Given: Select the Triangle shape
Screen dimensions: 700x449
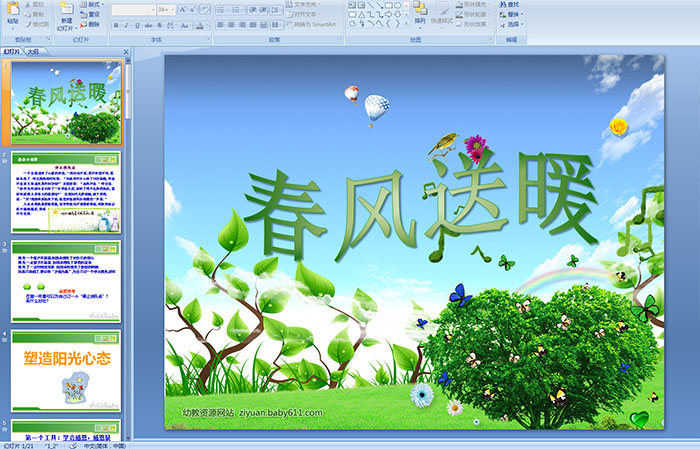Looking at the screenshot, I should pos(361,15).
